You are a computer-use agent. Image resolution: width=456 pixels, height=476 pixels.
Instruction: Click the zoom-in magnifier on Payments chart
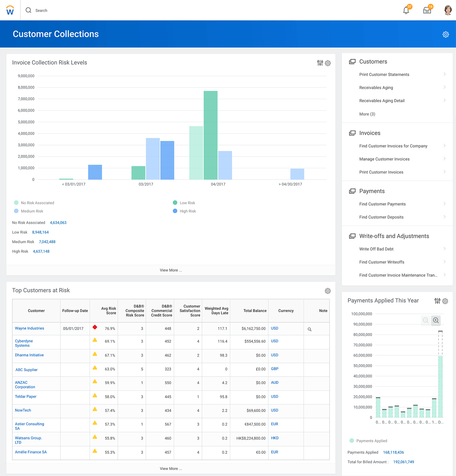click(436, 320)
